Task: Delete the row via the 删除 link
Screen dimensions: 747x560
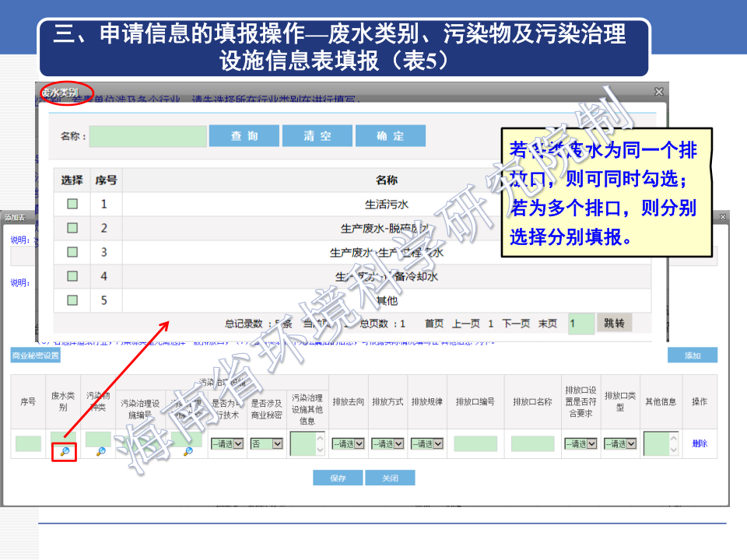Action: point(700,444)
